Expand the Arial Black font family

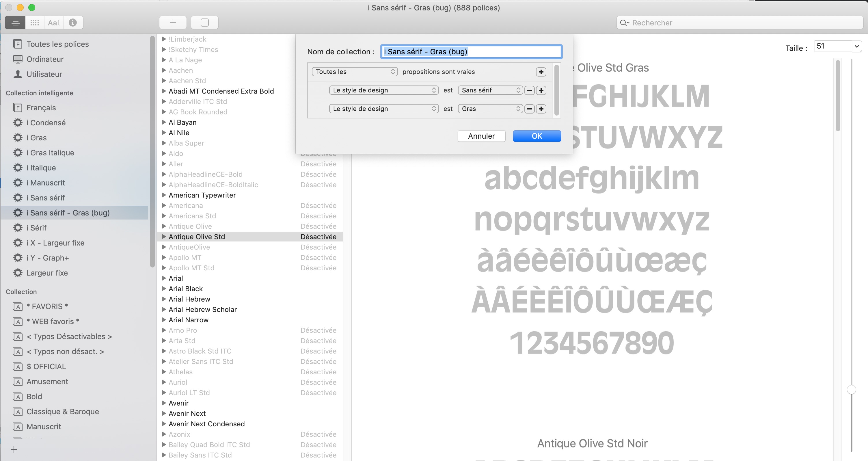(x=164, y=289)
